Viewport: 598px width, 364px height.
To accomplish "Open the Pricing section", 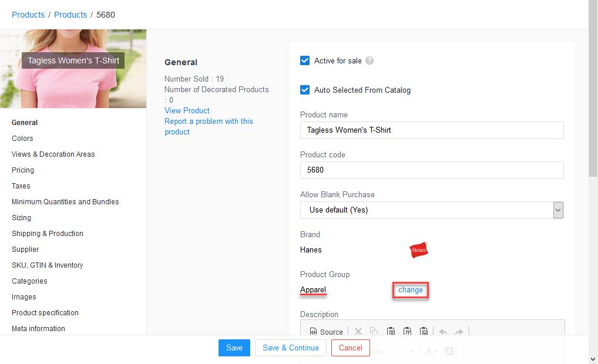I will point(22,170).
